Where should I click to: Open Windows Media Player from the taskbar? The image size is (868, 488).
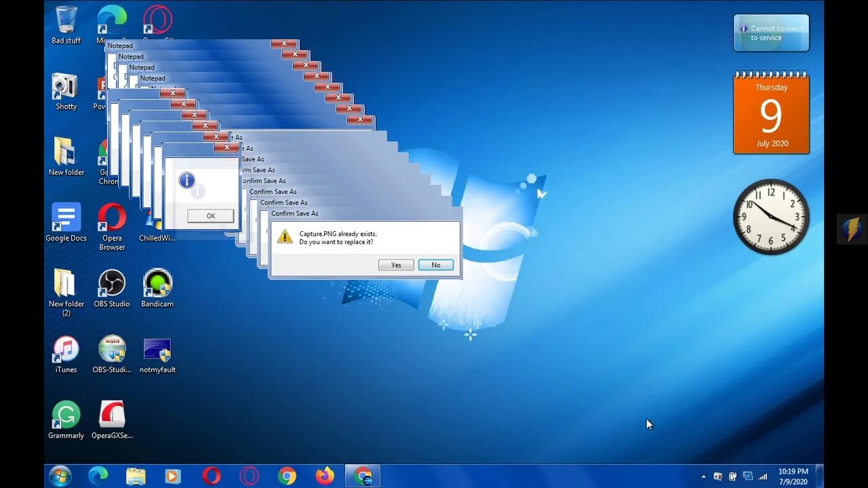tap(174, 476)
